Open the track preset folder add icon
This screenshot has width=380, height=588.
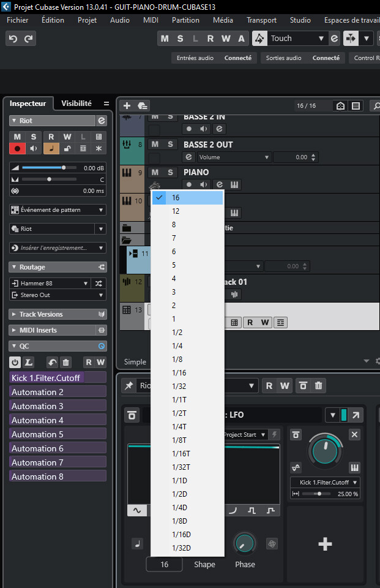[143, 106]
